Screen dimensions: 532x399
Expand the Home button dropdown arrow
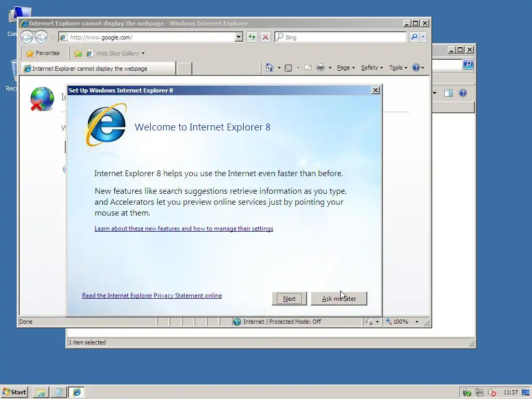coord(279,68)
